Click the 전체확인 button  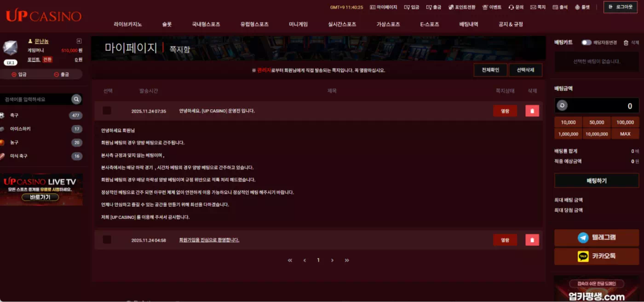[x=490, y=70]
